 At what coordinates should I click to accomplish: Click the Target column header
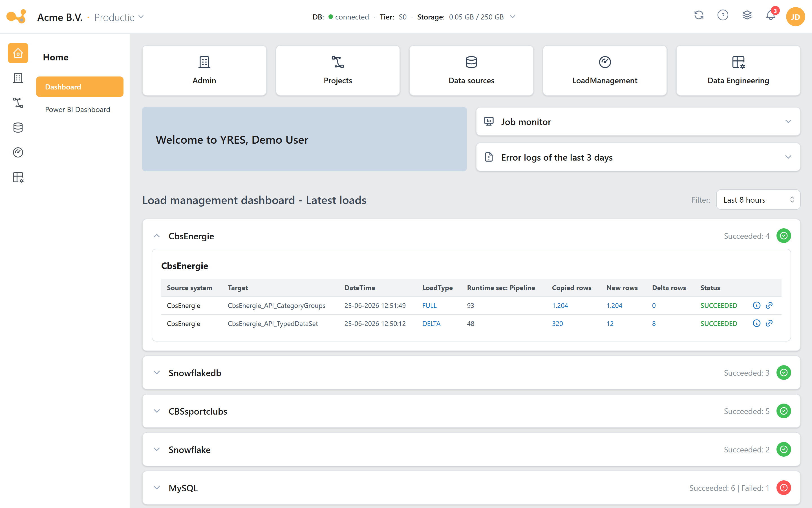pos(238,288)
